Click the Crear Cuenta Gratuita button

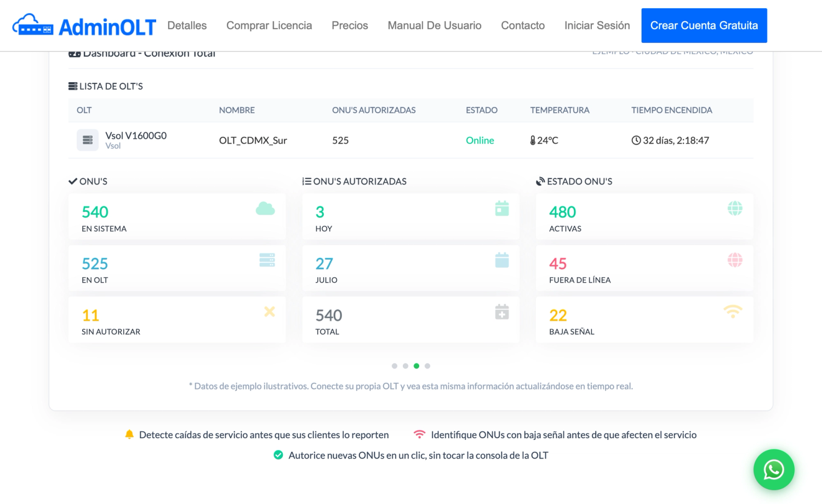click(704, 25)
